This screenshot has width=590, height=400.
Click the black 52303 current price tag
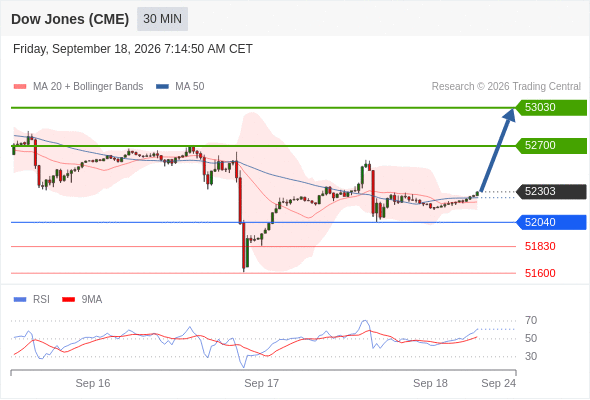551,192
